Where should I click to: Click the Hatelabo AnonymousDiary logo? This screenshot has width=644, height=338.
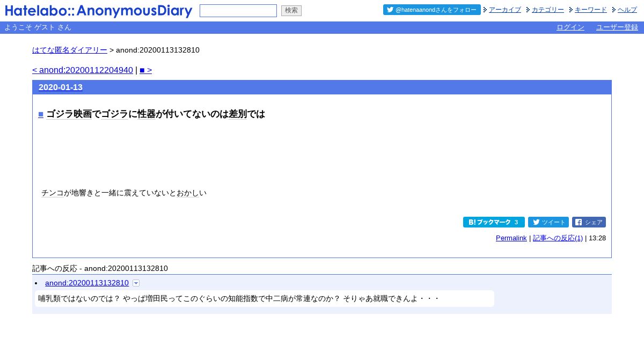99,11
